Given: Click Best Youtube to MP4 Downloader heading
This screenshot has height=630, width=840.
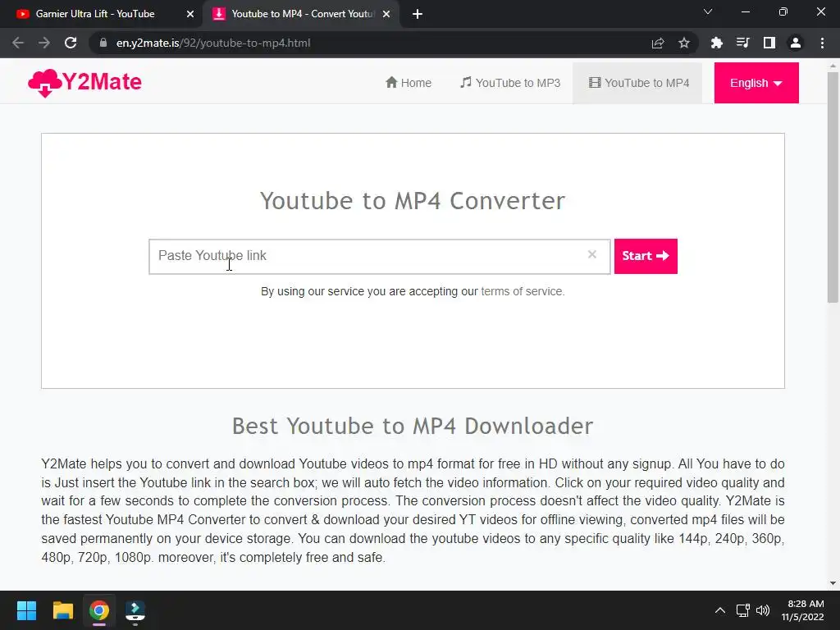Looking at the screenshot, I should (x=413, y=427).
